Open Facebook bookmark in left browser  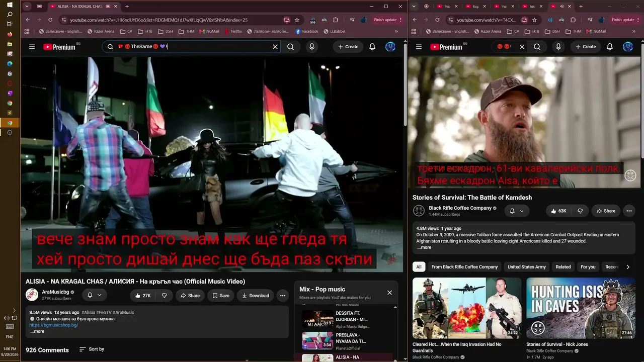tap(307, 31)
